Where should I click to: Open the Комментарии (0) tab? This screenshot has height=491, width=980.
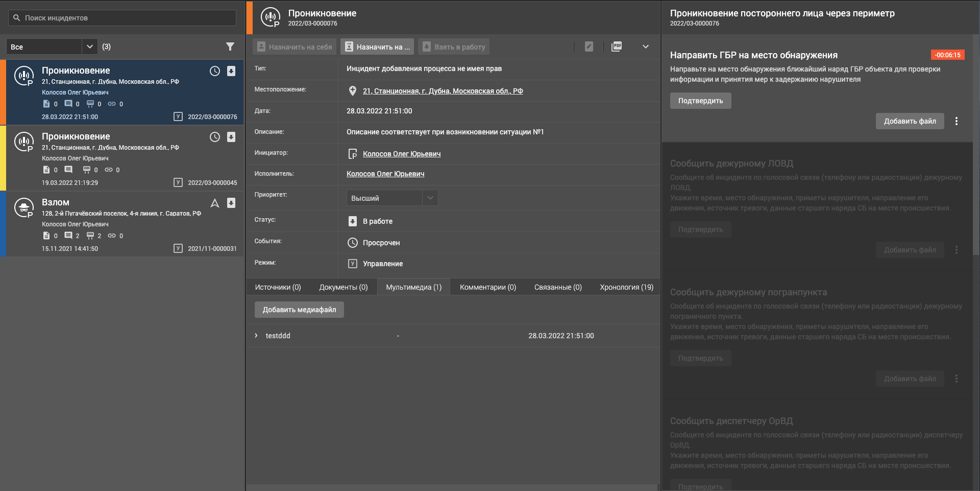(x=487, y=287)
